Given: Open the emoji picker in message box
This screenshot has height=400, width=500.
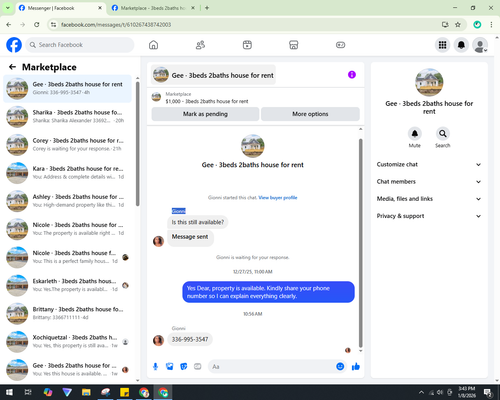Looking at the screenshot, I should point(340,366).
